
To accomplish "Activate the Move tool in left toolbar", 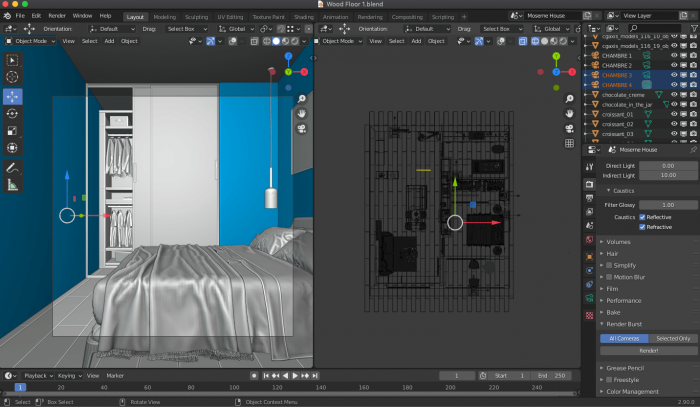I will coord(12,96).
